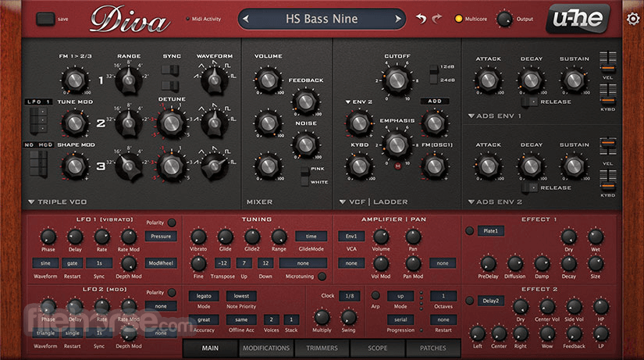Toggle the Pink/White noise switch

click(304, 176)
